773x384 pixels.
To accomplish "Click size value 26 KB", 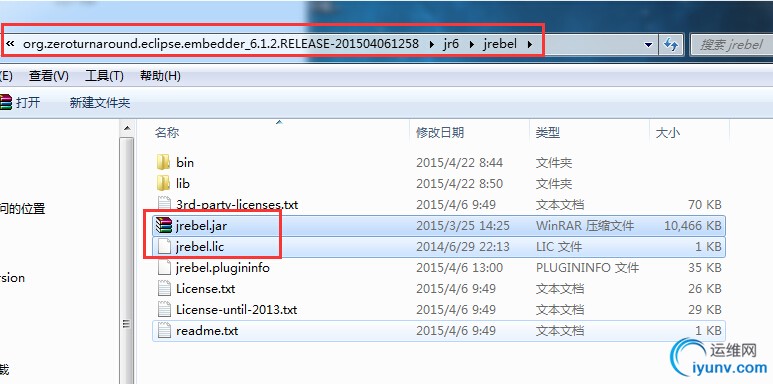I will pos(704,288).
